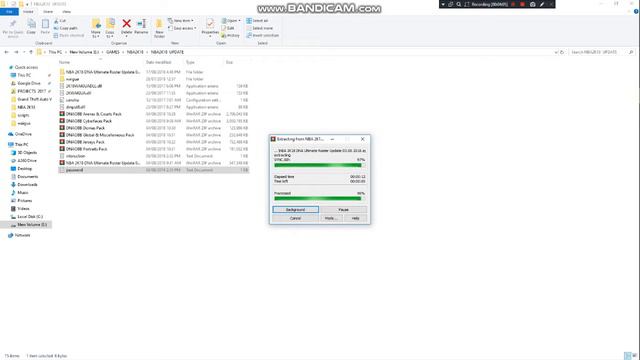This screenshot has height=360, width=640.
Task: Click History in the Open group
Action: (231, 36)
